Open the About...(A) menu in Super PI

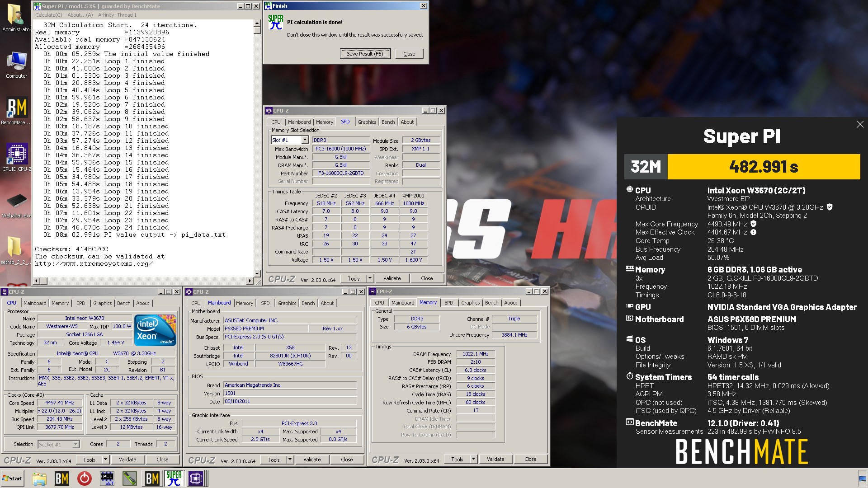click(80, 15)
